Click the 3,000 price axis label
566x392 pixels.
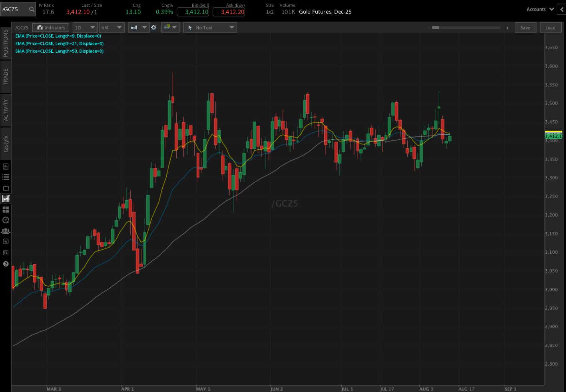pos(551,290)
